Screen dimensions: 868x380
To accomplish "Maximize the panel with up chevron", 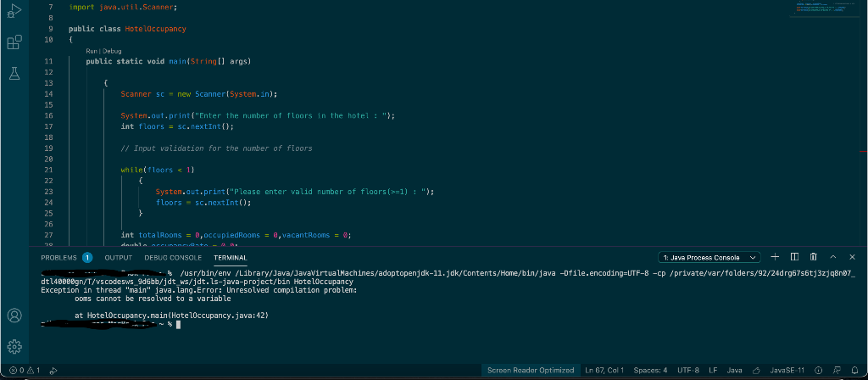I will [x=832, y=257].
